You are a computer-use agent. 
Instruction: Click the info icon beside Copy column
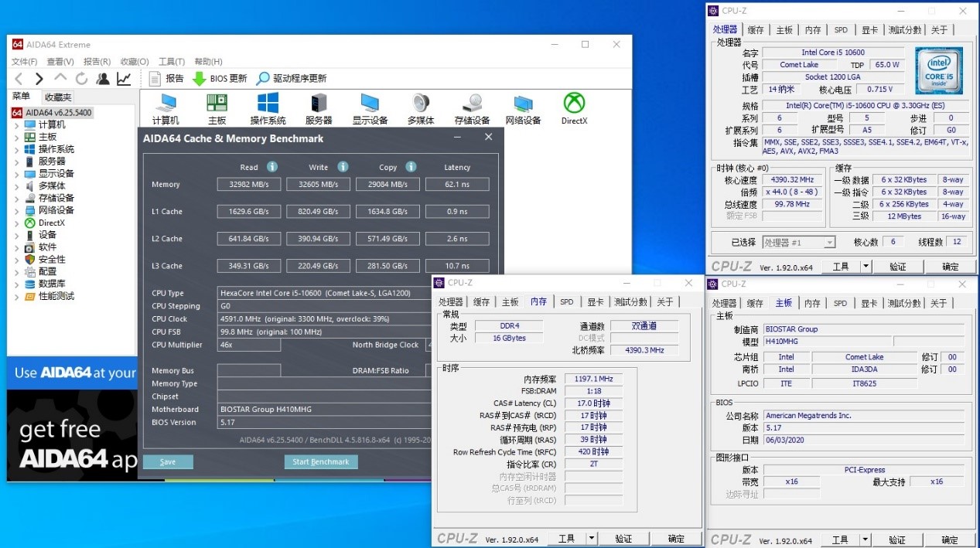411,167
